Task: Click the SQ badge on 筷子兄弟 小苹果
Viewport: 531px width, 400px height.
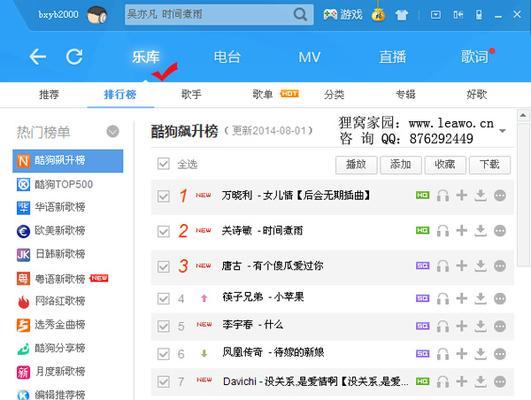Action: (x=423, y=298)
